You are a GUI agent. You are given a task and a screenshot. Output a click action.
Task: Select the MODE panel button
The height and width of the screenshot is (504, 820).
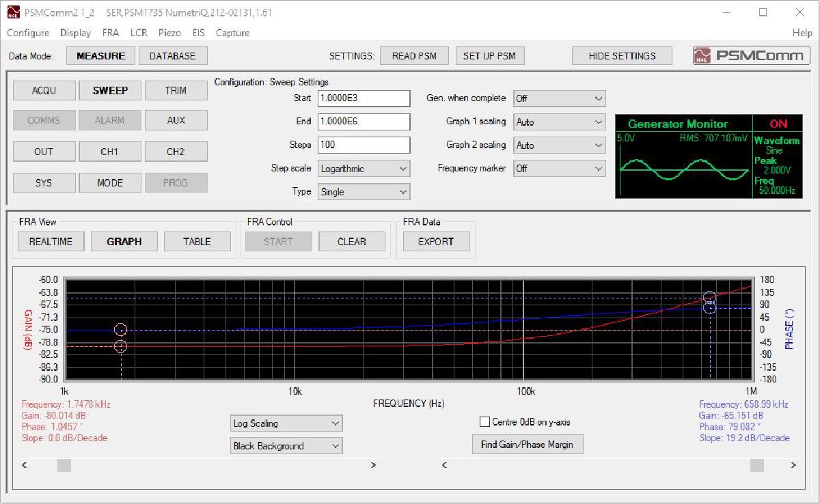(109, 182)
